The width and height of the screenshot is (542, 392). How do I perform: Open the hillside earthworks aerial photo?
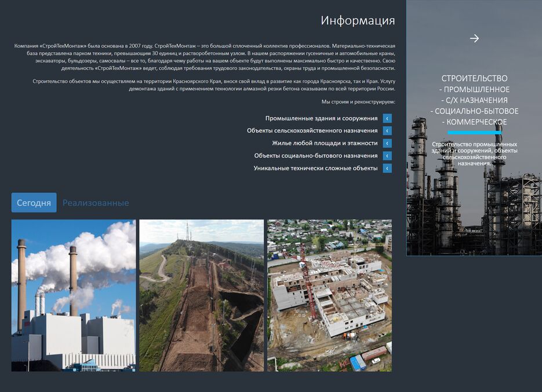coord(201,295)
